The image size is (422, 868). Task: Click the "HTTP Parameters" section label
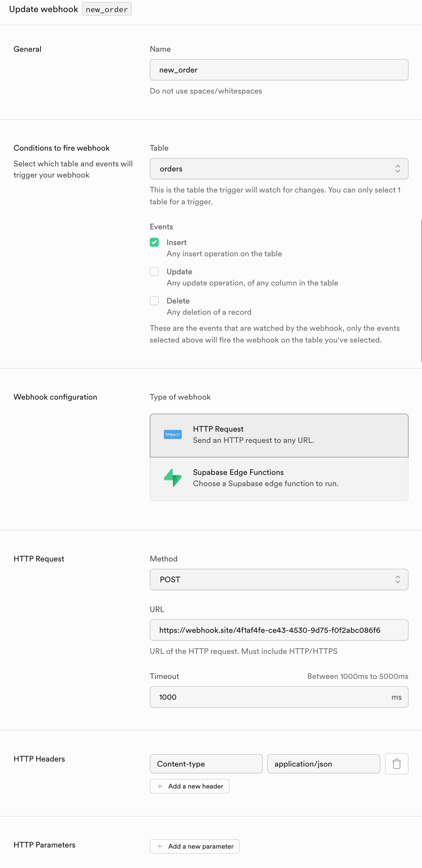tap(44, 845)
